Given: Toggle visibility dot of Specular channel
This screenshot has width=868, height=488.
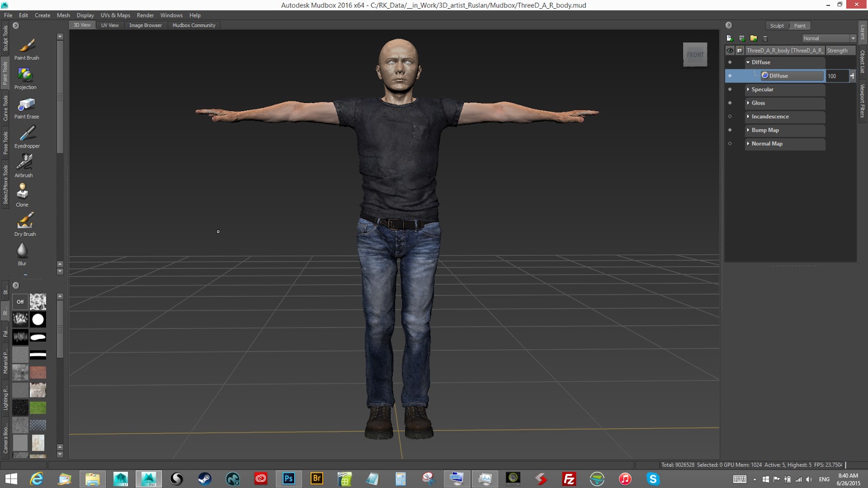Looking at the screenshot, I should pos(730,89).
